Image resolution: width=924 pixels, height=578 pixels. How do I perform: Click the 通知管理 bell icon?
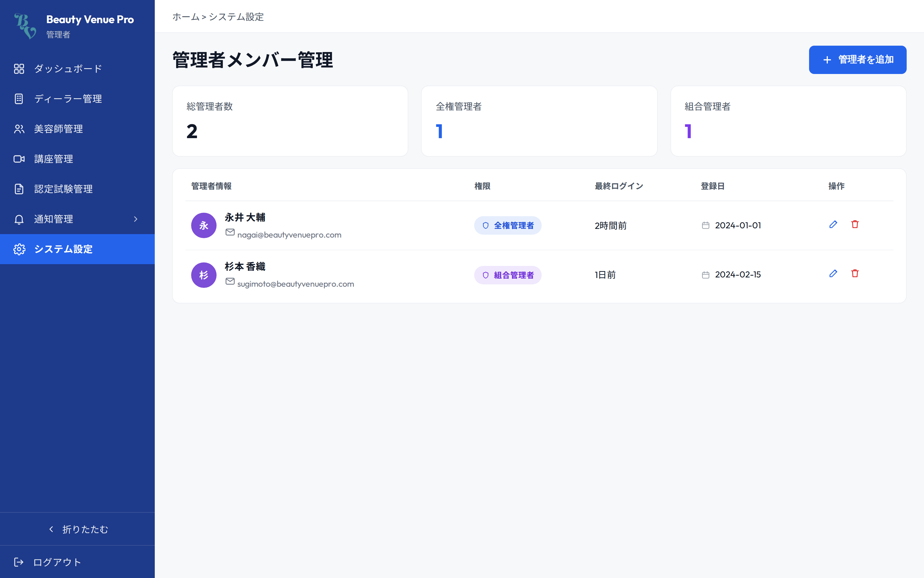[x=19, y=219]
